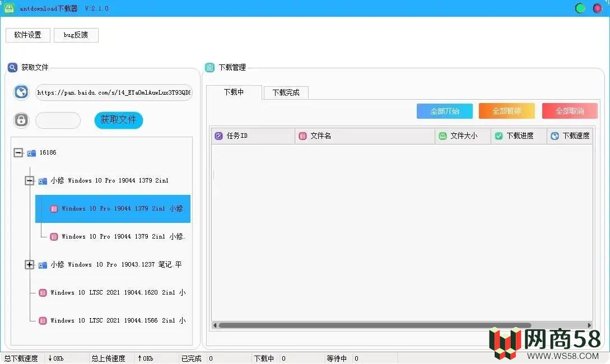Click 全部暂停 to pause all
Screen dimensions: 610x364
(x=507, y=111)
